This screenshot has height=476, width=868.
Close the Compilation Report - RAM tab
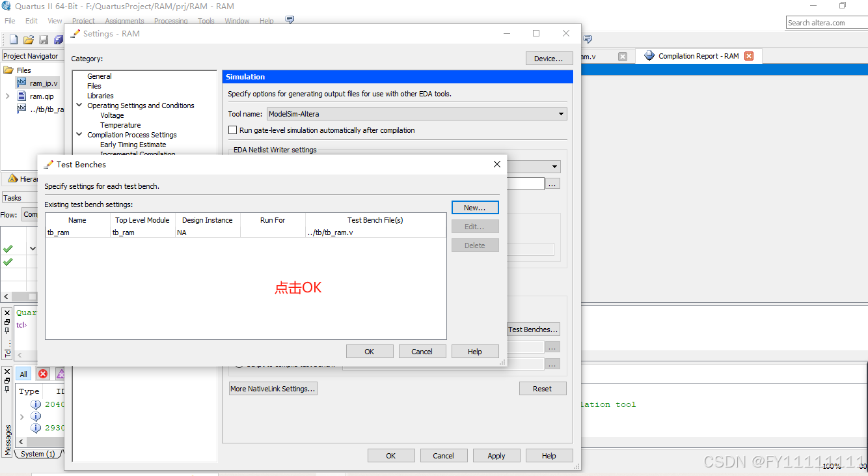point(749,56)
